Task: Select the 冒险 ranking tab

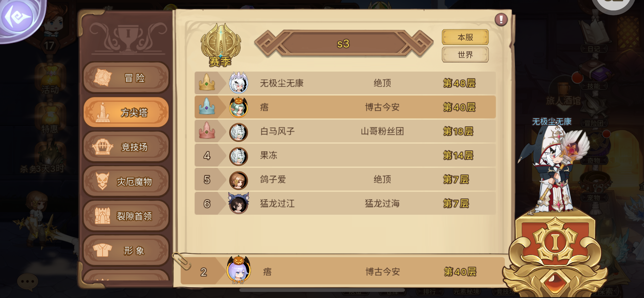Action: 126,77
